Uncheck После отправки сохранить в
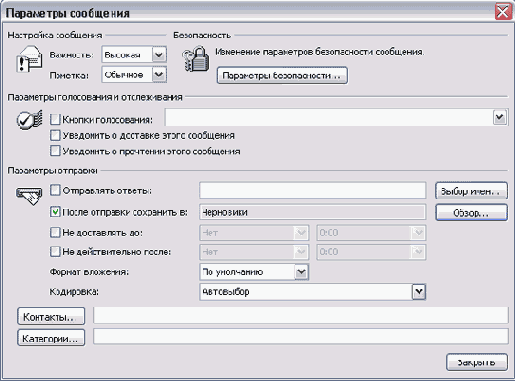The height and width of the screenshot is (381, 515). coord(55,212)
